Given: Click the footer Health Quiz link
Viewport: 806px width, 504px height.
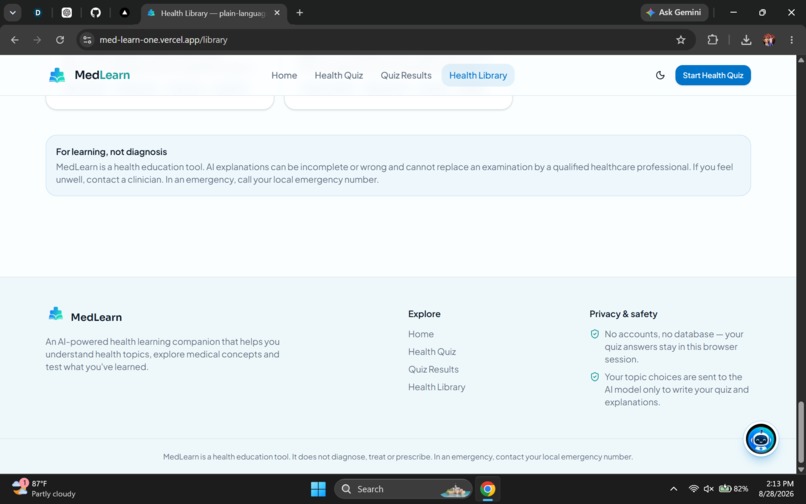Looking at the screenshot, I should pyautogui.click(x=432, y=352).
